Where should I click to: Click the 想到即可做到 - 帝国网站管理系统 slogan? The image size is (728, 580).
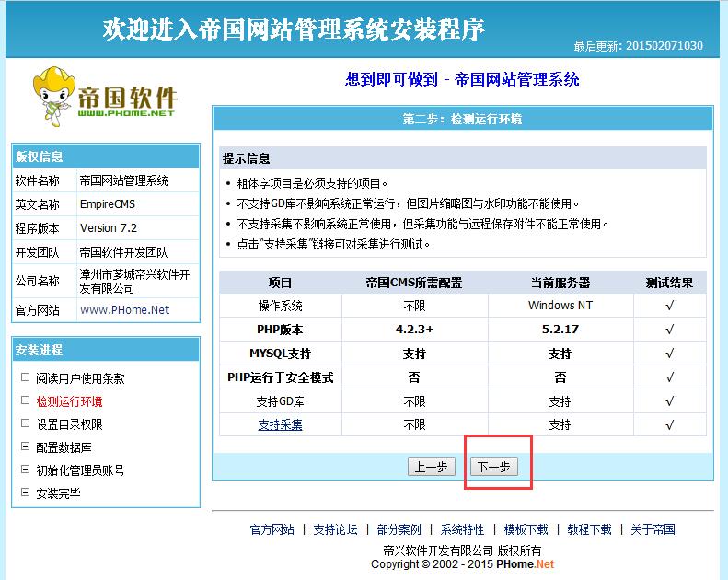point(462,79)
